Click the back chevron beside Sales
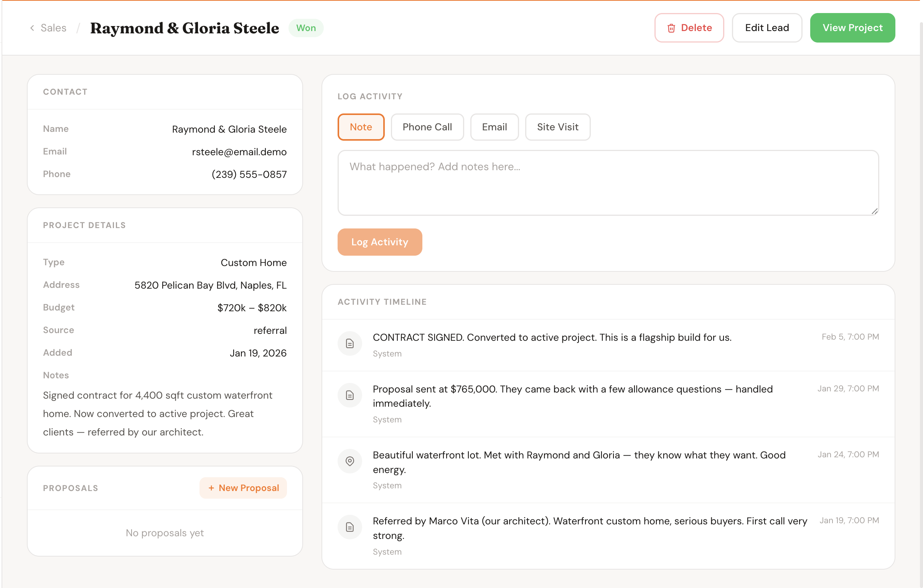Image resolution: width=923 pixels, height=588 pixels. (32, 28)
